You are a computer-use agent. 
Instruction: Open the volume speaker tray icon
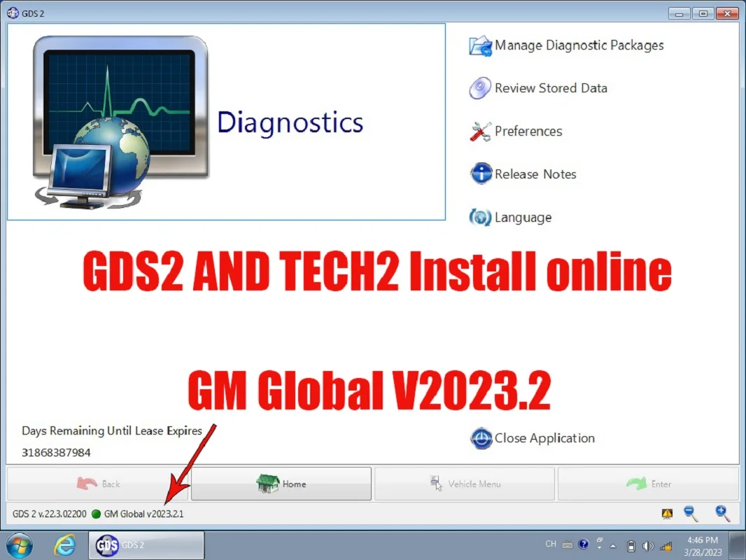point(647,546)
